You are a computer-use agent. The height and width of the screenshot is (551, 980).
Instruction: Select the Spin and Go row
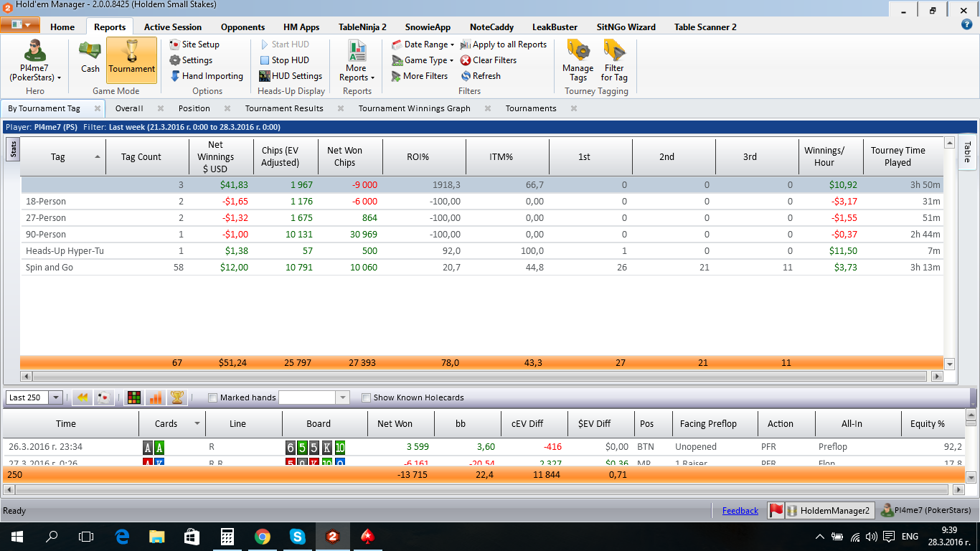pos(481,268)
